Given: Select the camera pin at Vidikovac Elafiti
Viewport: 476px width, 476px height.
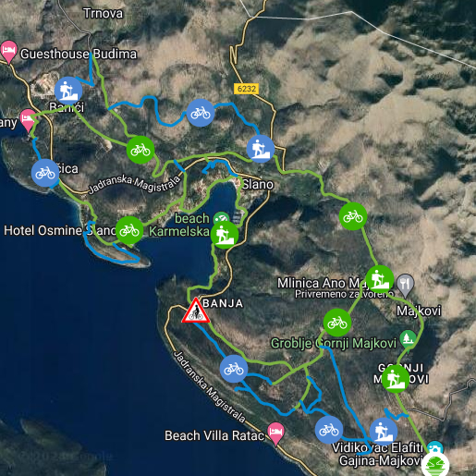Looking at the screenshot, I should tap(435, 447).
